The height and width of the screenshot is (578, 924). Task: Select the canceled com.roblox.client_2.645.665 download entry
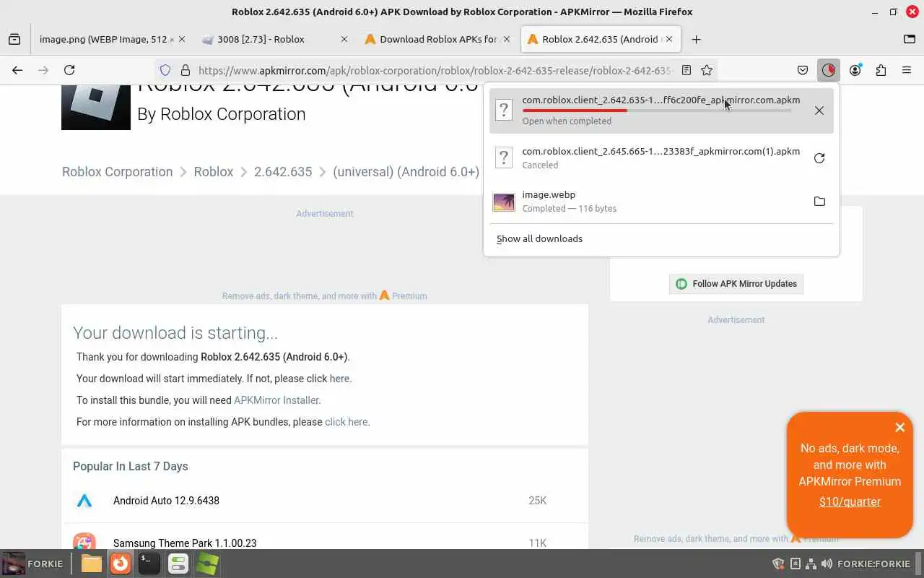click(661, 158)
